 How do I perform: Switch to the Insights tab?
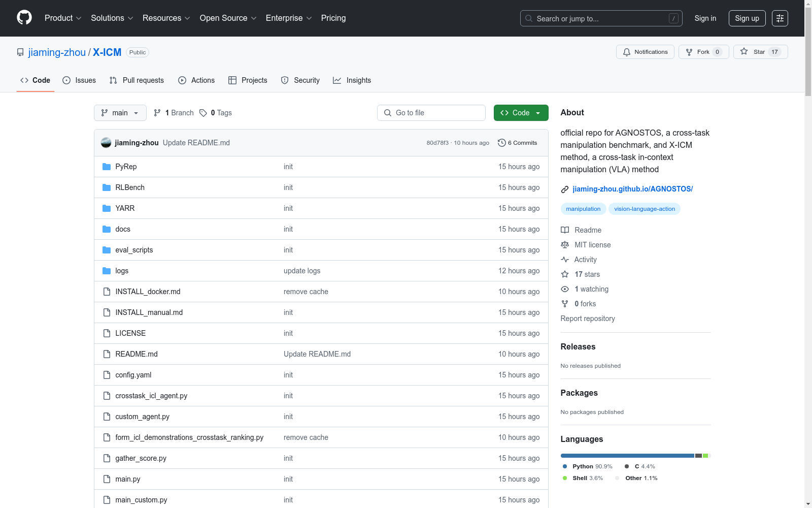coord(352,80)
